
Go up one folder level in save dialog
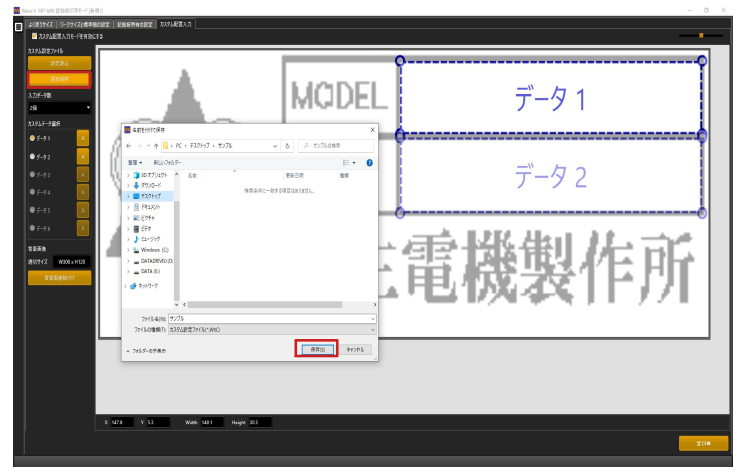(x=156, y=146)
